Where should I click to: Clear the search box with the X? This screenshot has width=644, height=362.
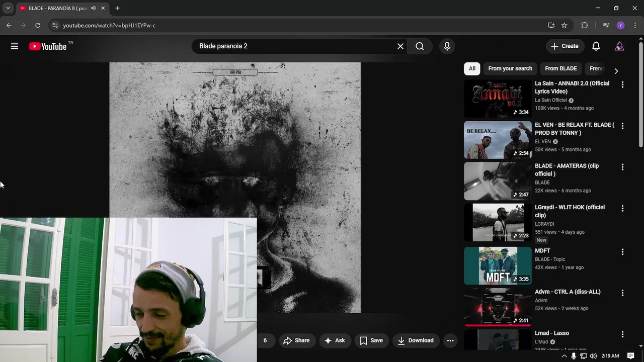[x=400, y=46]
